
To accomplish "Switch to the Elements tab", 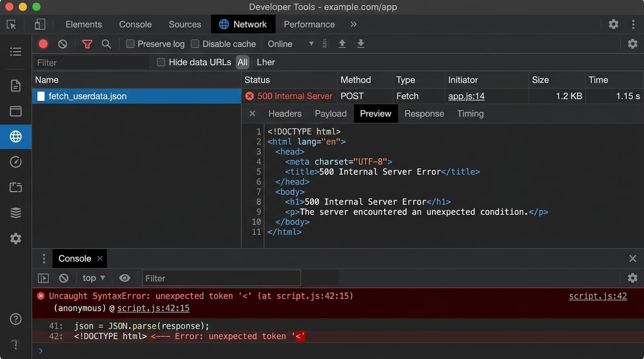I will coord(84,24).
